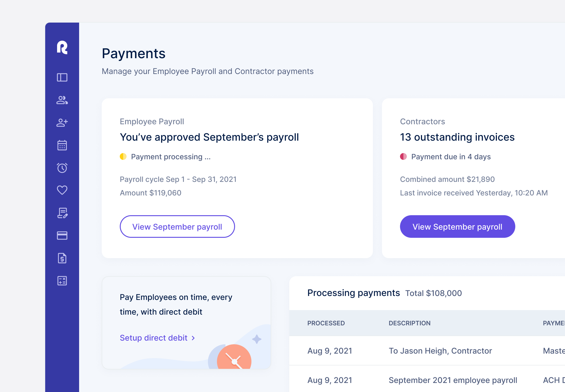Image resolution: width=565 pixels, height=392 pixels.
Task: Click the yellow payment processing status dot
Action: tap(123, 156)
